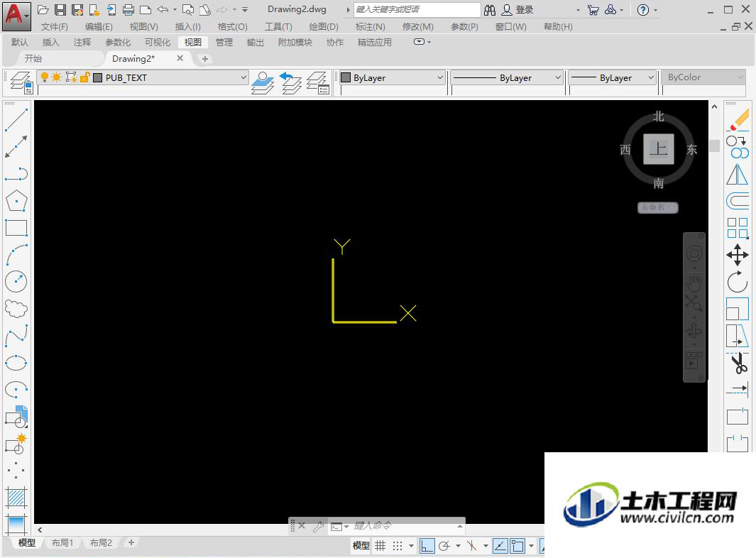The image size is (756, 558).
Task: Open the 文件(F) menu
Action: coord(54,27)
